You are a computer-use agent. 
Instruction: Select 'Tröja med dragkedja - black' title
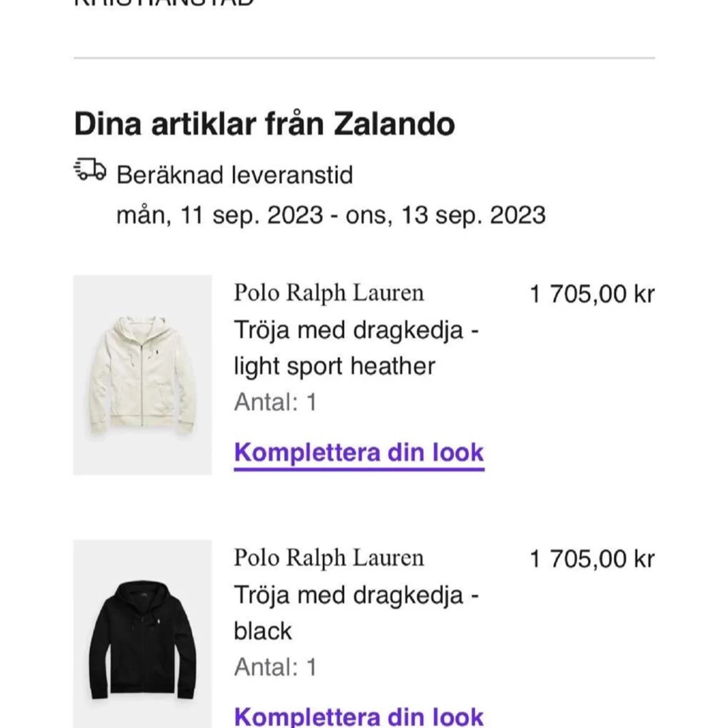[356, 613]
